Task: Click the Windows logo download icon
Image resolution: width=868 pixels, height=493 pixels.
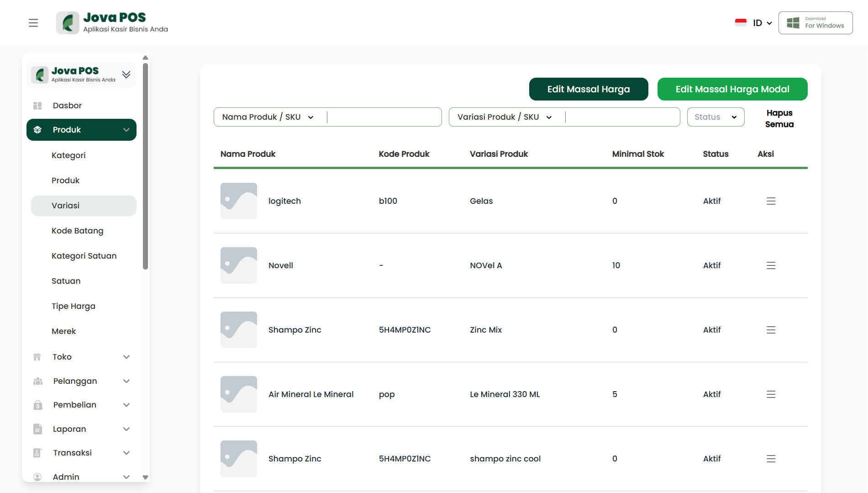Action: click(x=793, y=23)
